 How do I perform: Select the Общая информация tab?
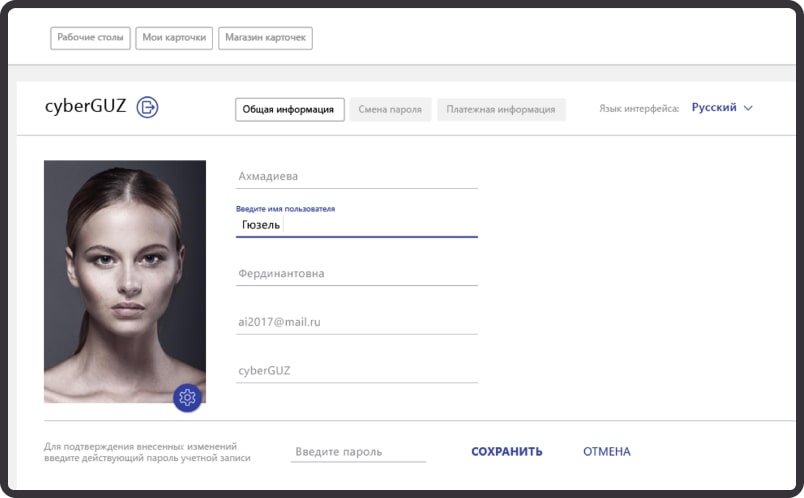pyautogui.click(x=290, y=109)
